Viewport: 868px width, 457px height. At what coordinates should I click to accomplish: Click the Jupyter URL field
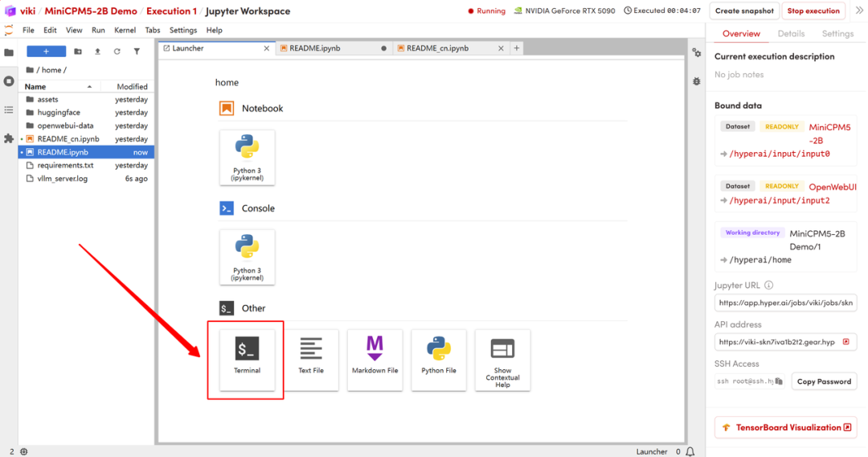[785, 303]
